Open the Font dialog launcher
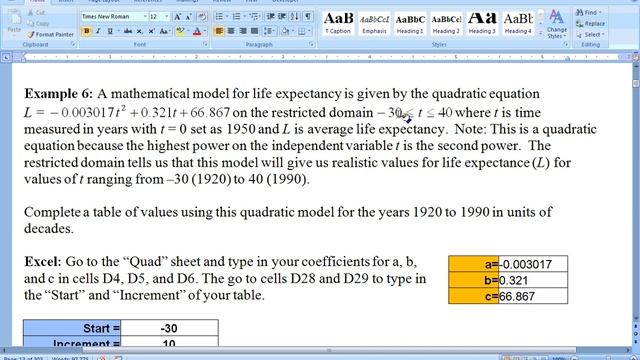The width and height of the screenshot is (640, 360). click(205, 44)
